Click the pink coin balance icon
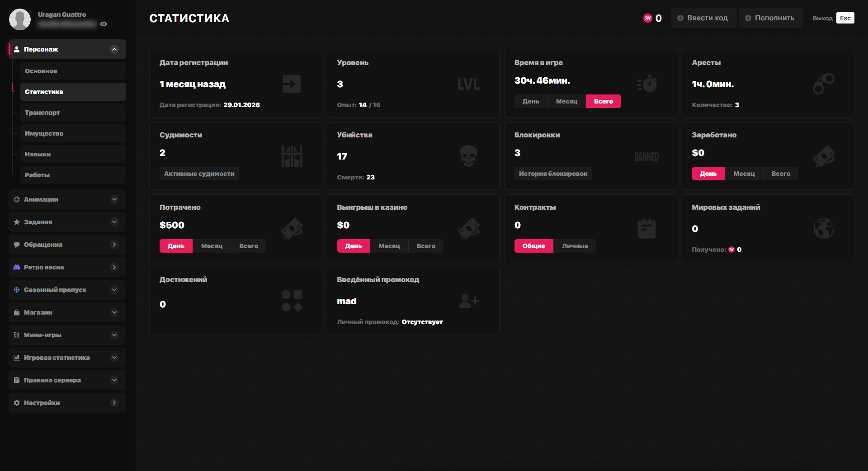 [x=647, y=18]
